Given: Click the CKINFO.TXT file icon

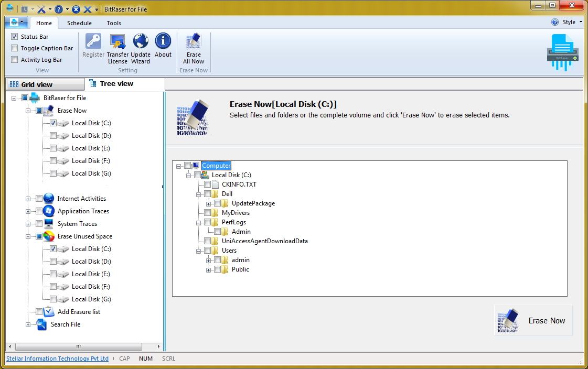Looking at the screenshot, I should (215, 184).
